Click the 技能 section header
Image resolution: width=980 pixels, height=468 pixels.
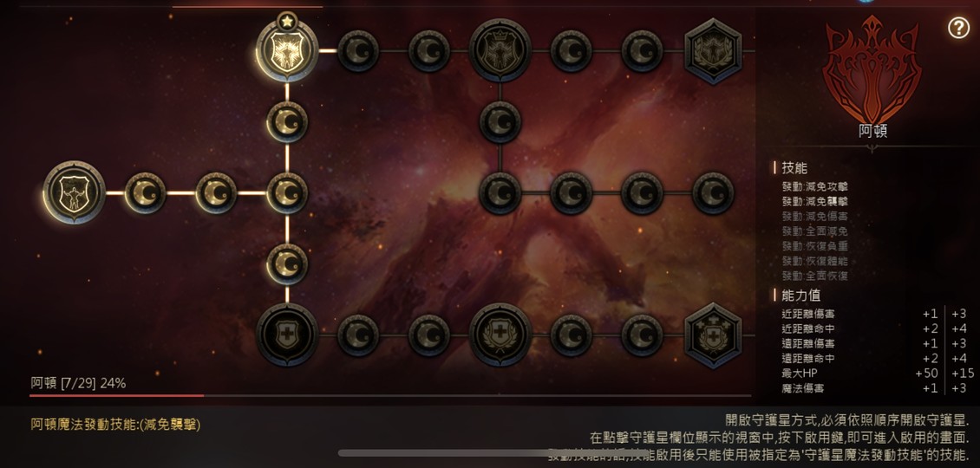point(794,167)
